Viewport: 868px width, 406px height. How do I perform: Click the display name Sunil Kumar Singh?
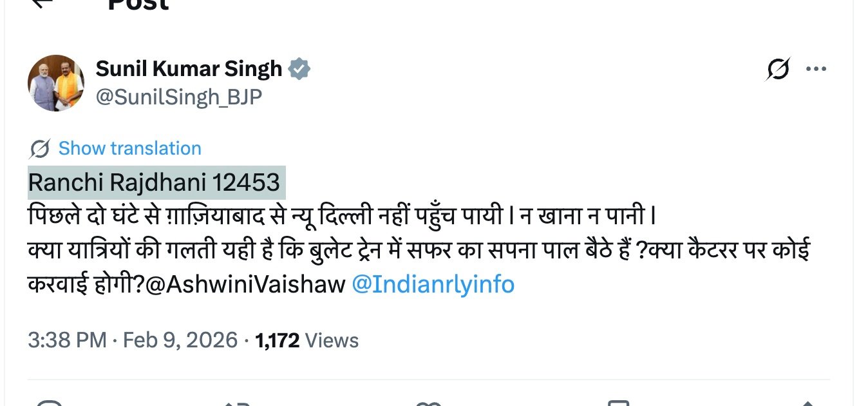pyautogui.click(x=189, y=68)
